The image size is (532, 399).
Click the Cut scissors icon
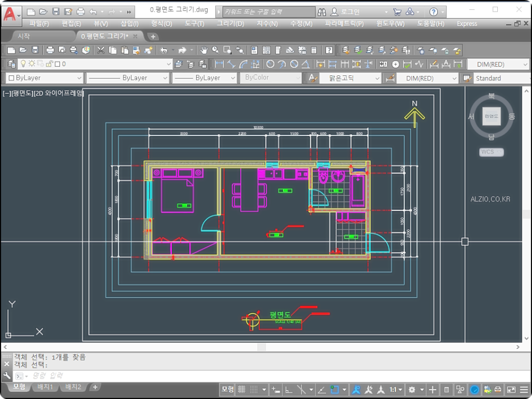(x=101, y=51)
